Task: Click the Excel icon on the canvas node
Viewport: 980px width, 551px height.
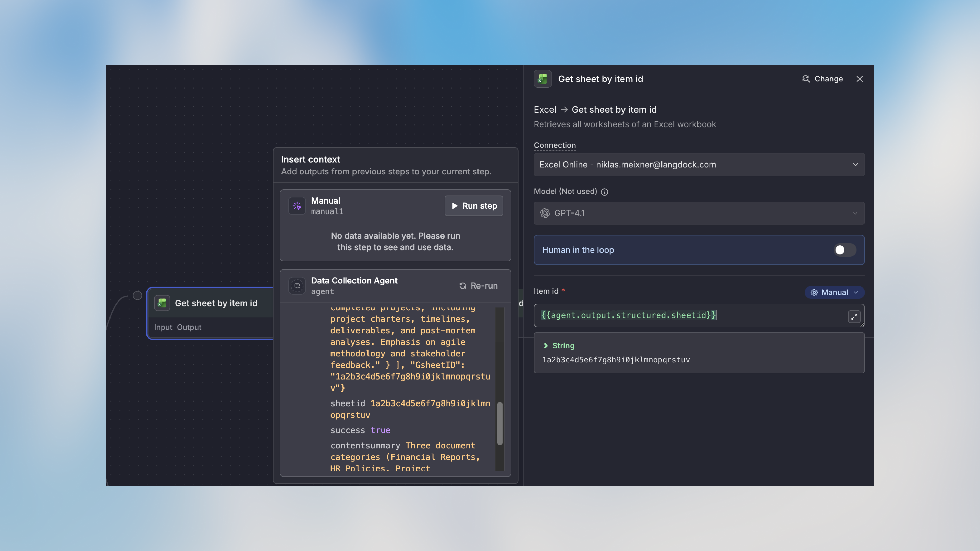Action: [x=162, y=303]
